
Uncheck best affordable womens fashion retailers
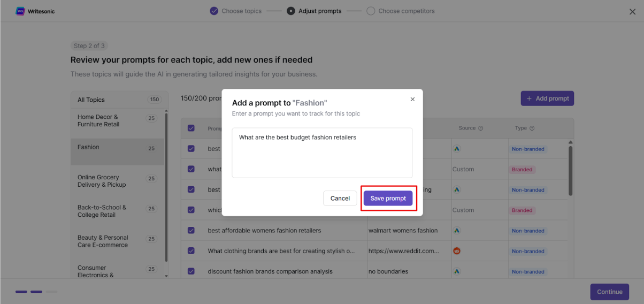[x=191, y=231]
